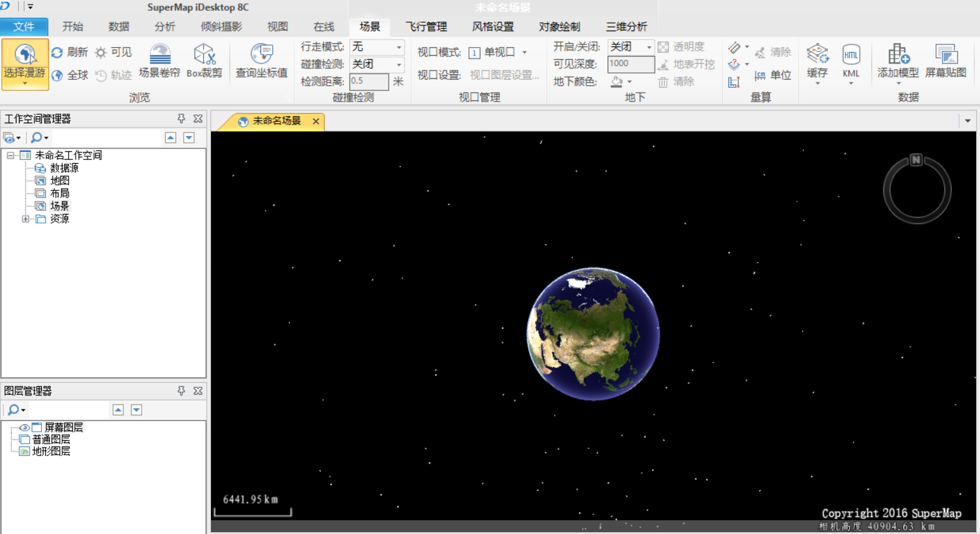
Task: Expand the 资源 tree node
Action: pyautogui.click(x=25, y=219)
